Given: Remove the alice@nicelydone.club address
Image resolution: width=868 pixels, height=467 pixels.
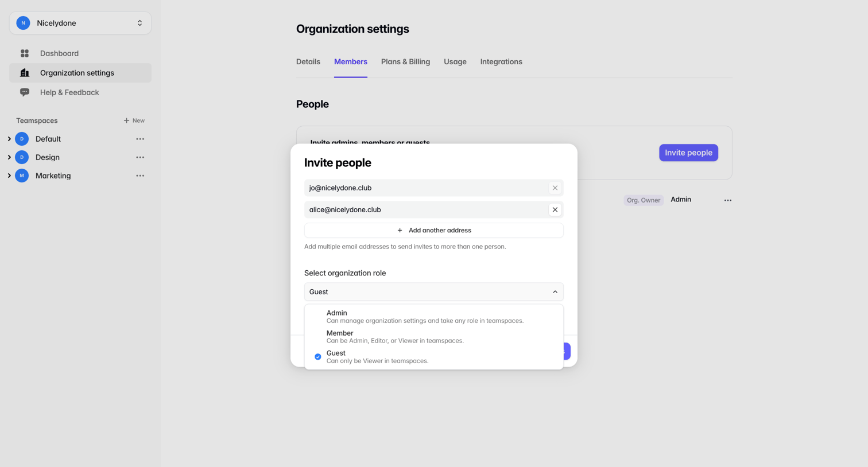Looking at the screenshot, I should 555,209.
